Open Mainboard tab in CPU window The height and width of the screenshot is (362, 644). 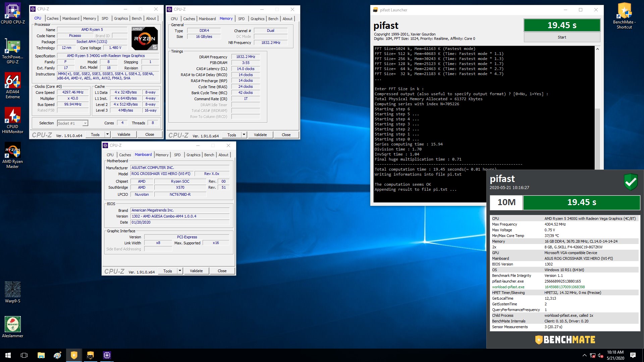[x=71, y=18]
